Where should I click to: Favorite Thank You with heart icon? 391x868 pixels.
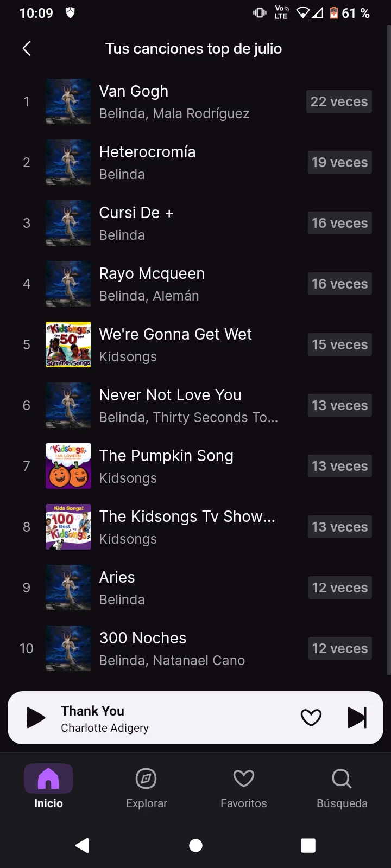pos(311,718)
